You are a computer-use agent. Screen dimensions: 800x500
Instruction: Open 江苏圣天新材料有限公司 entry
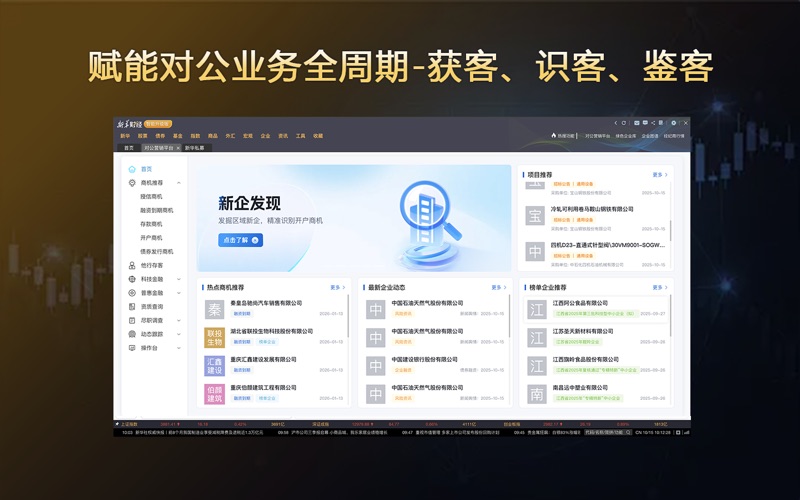click(x=596, y=337)
